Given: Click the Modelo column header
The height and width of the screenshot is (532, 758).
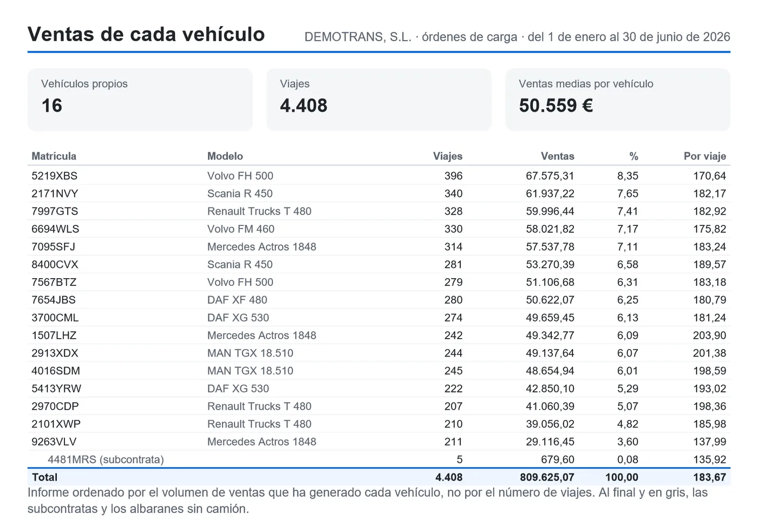Looking at the screenshot, I should coord(225,156).
